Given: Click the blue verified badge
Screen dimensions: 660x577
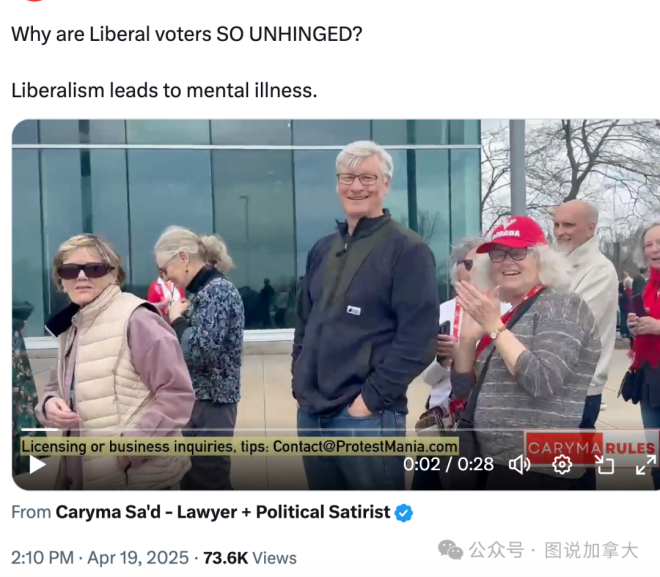Looking at the screenshot, I should 404,513.
